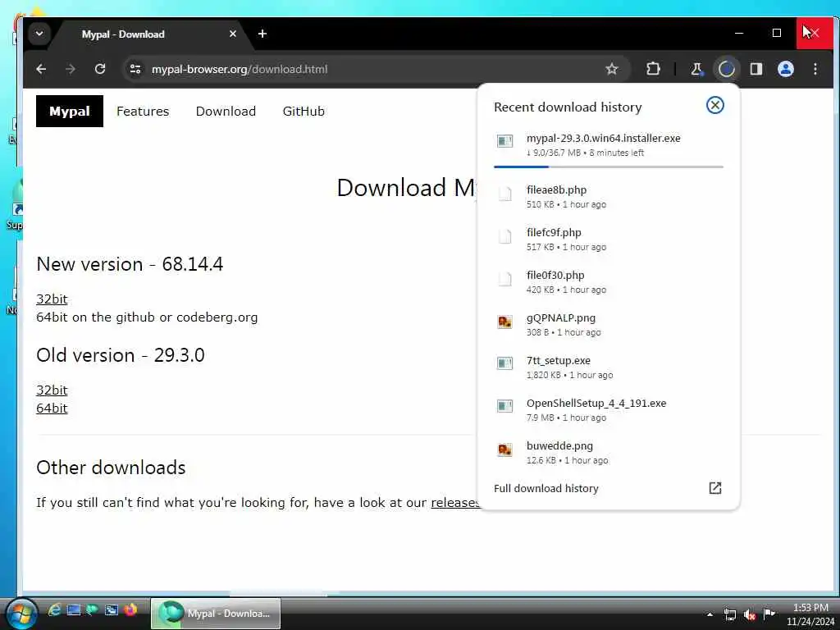Show hidden system tray icons arrow
Screen dimensions: 840x630
point(710,614)
